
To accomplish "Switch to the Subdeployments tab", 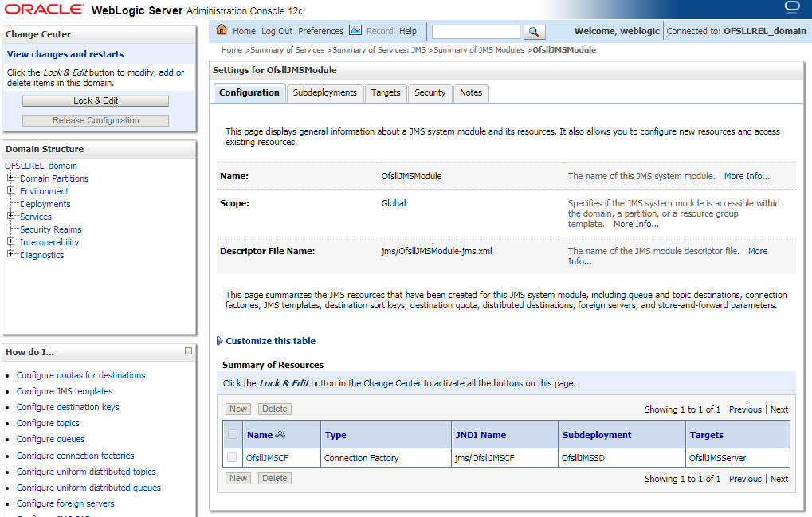I will 324,92.
